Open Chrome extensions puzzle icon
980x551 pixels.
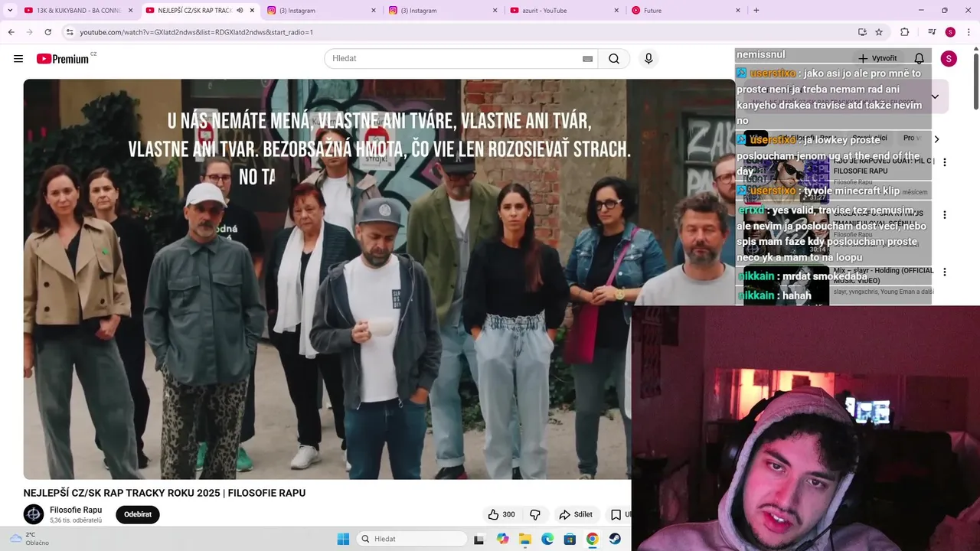click(x=904, y=32)
